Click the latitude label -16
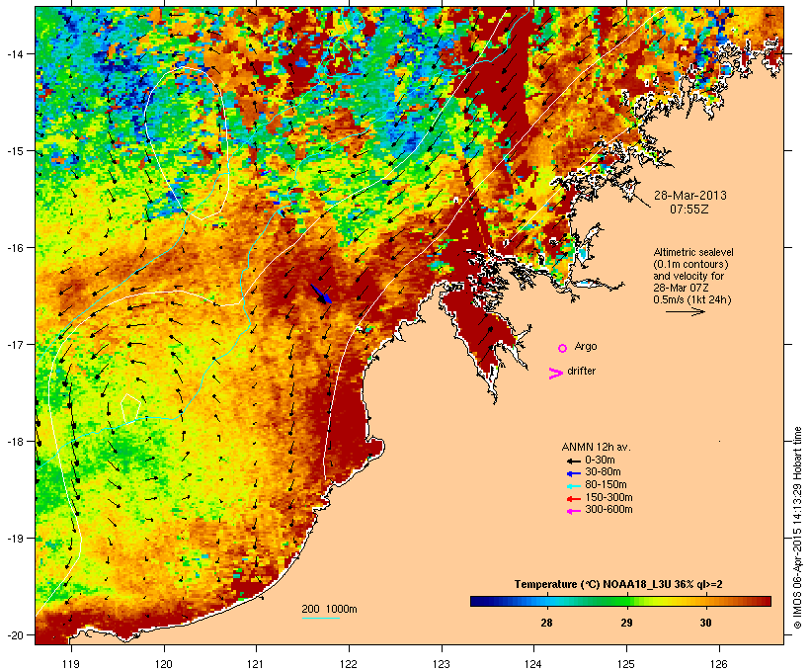This screenshot has height=672, width=810. click(x=14, y=248)
